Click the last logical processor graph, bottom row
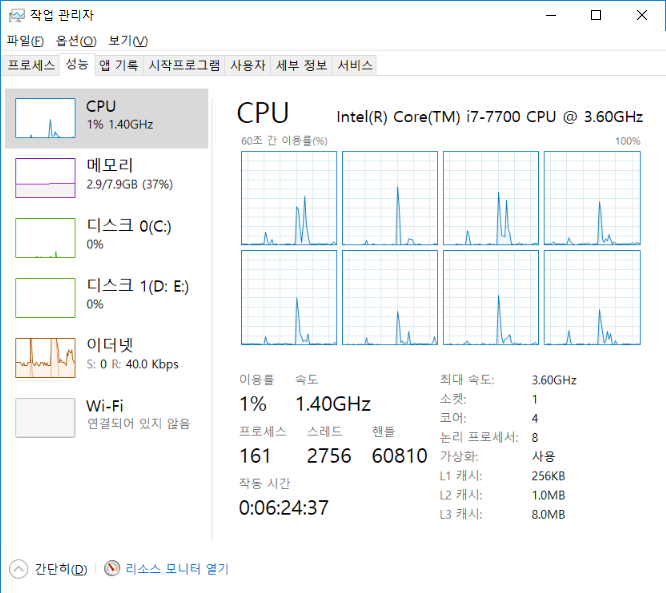Image resolution: width=666 pixels, height=593 pixels. [x=592, y=297]
